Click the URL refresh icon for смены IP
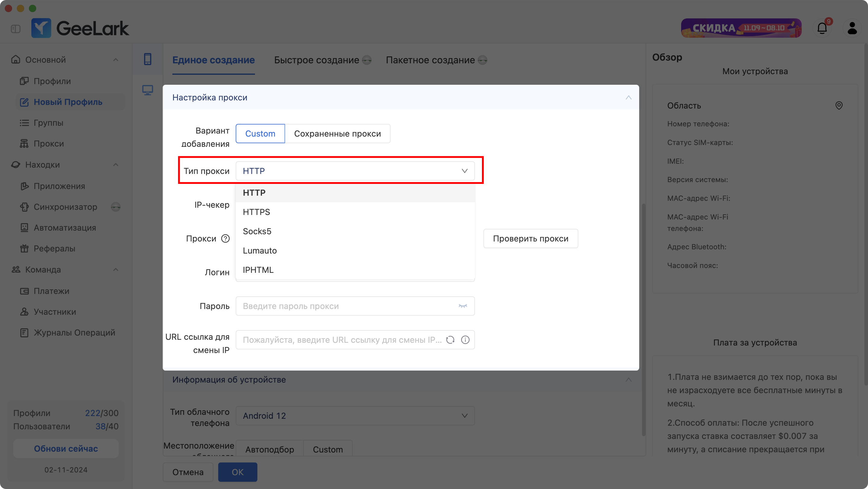 [451, 340]
